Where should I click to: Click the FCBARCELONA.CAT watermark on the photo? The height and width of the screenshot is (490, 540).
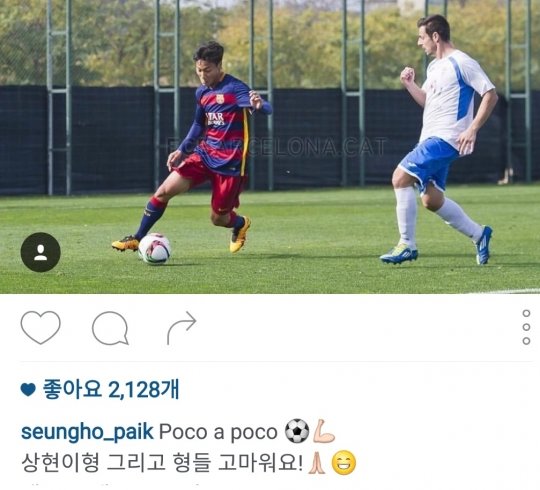277,147
